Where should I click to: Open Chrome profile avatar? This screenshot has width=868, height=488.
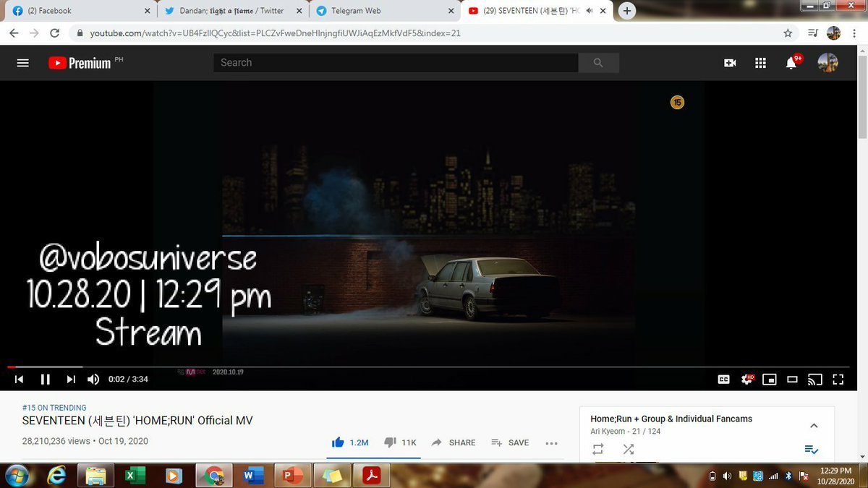coord(833,33)
